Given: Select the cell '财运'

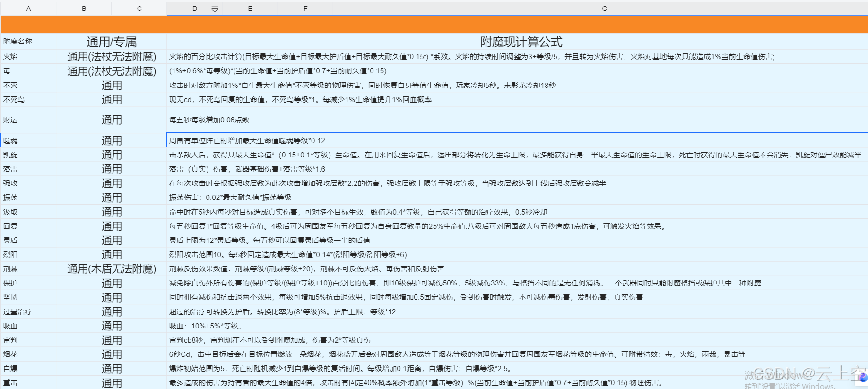Looking at the screenshot, I should [x=28, y=120].
